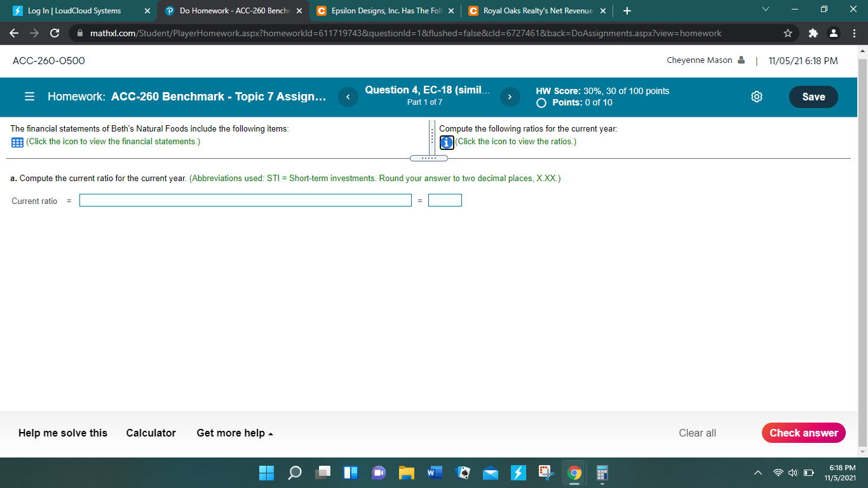Open the homework settings gear
The width and height of the screenshot is (868, 488).
(756, 97)
